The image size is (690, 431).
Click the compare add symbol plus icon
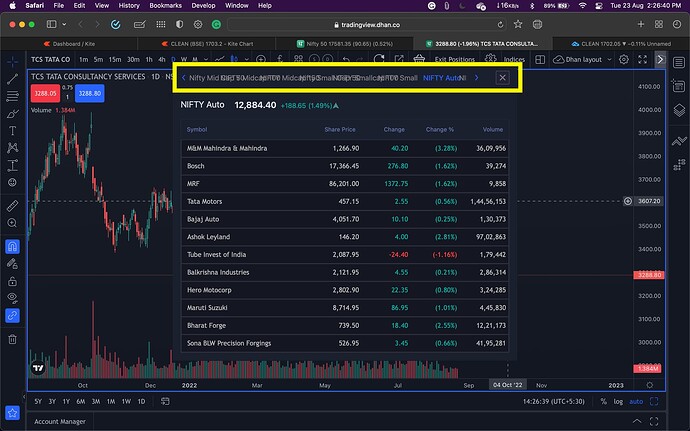coord(261,59)
